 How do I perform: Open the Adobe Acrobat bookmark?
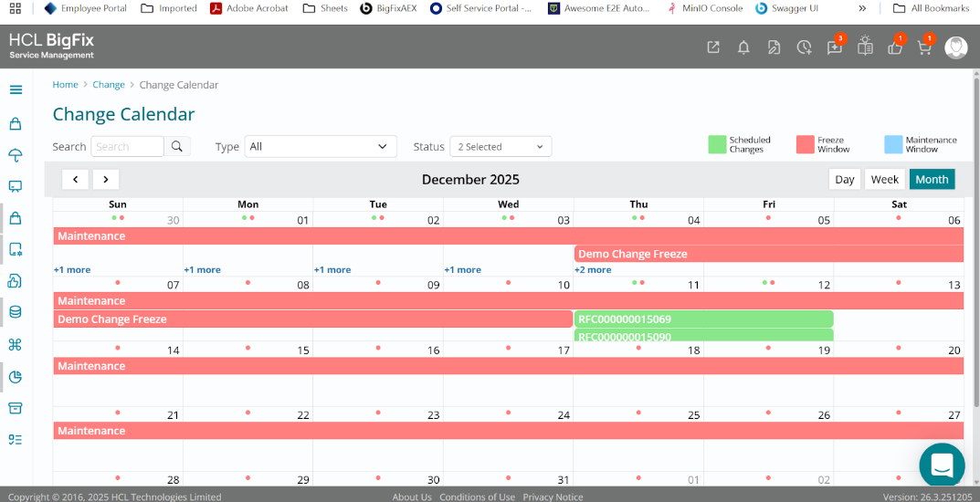coord(248,8)
